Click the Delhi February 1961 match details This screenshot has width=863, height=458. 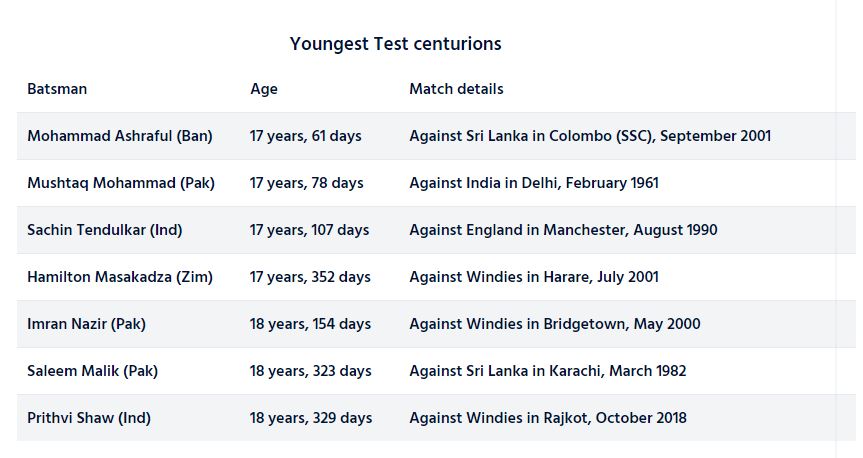tap(534, 183)
